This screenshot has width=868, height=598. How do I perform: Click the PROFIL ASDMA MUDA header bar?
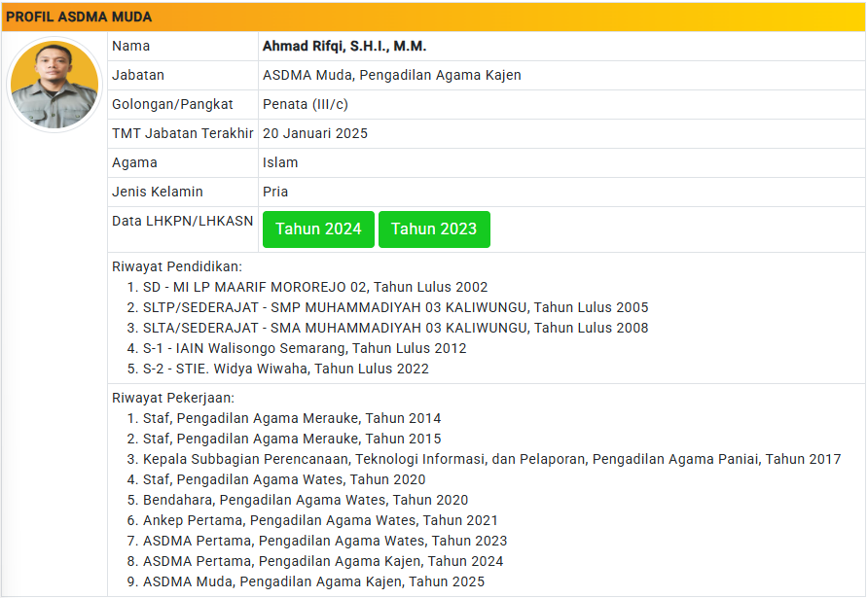[x=433, y=17]
